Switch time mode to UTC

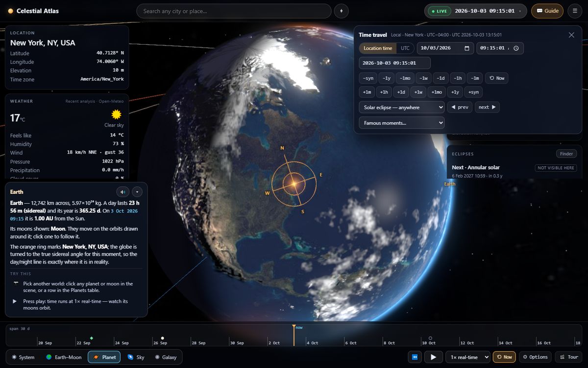tap(405, 48)
